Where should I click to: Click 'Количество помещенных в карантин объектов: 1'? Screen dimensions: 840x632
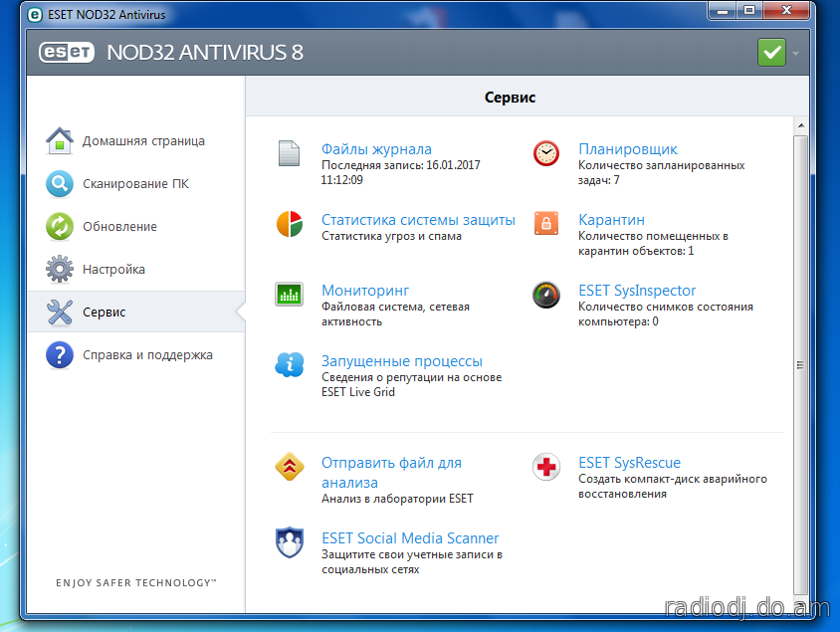tap(653, 243)
